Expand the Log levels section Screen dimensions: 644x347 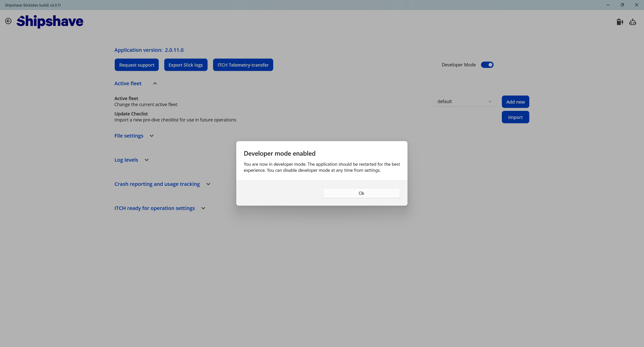click(147, 160)
